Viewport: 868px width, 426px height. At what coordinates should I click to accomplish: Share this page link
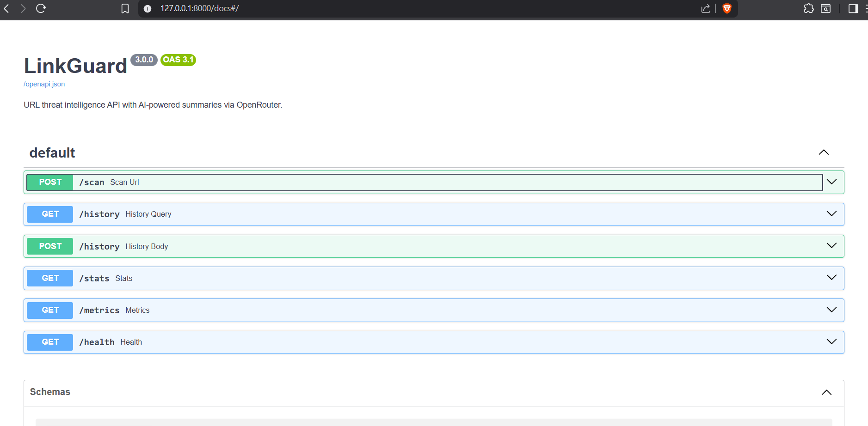tap(706, 8)
